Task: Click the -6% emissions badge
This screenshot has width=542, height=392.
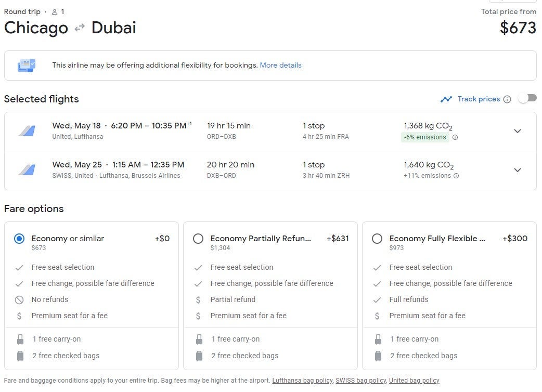Action: (x=425, y=137)
